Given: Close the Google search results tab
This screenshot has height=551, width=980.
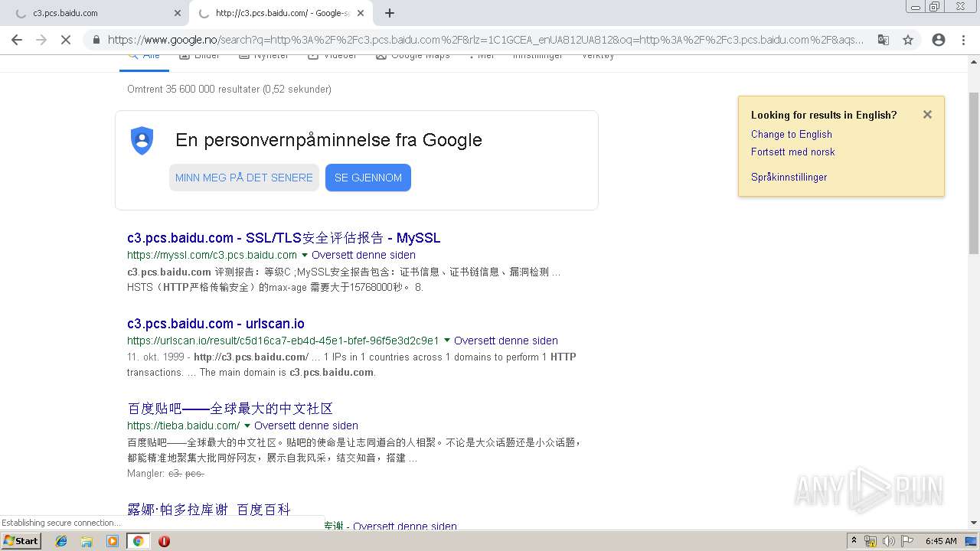Looking at the screenshot, I should (x=361, y=13).
